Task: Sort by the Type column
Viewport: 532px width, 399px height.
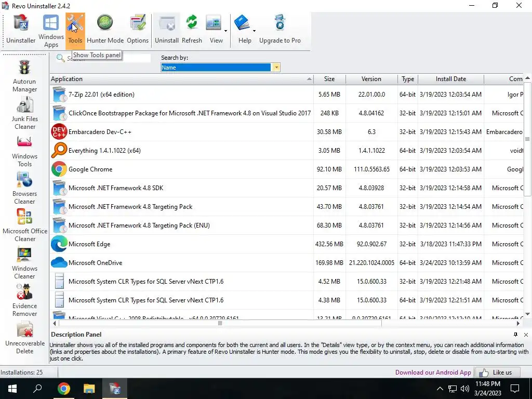Action: 408,79
